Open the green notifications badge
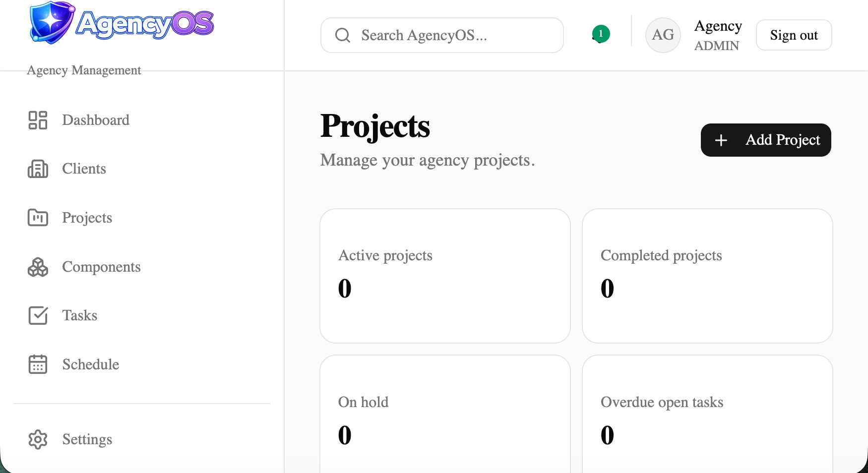The width and height of the screenshot is (868, 473). (601, 34)
